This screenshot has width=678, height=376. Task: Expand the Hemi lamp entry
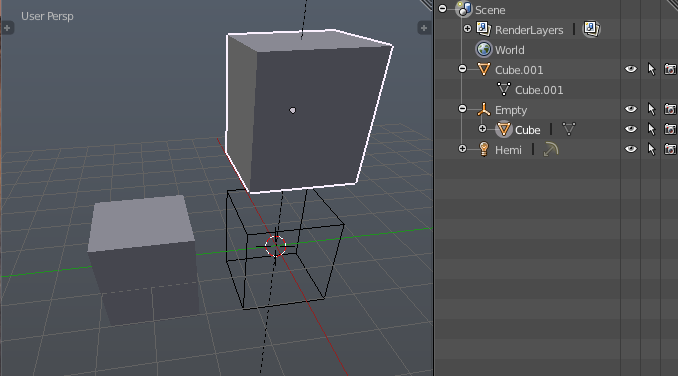(x=462, y=149)
